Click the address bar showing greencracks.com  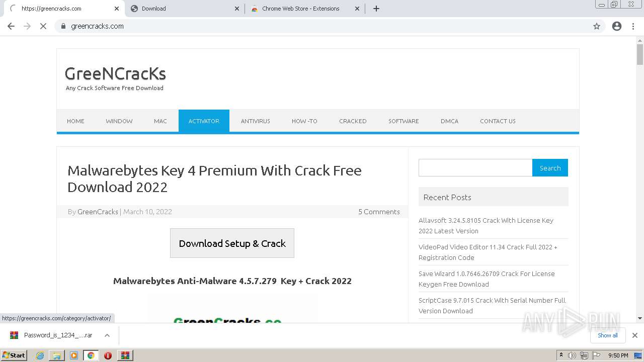[330, 26]
